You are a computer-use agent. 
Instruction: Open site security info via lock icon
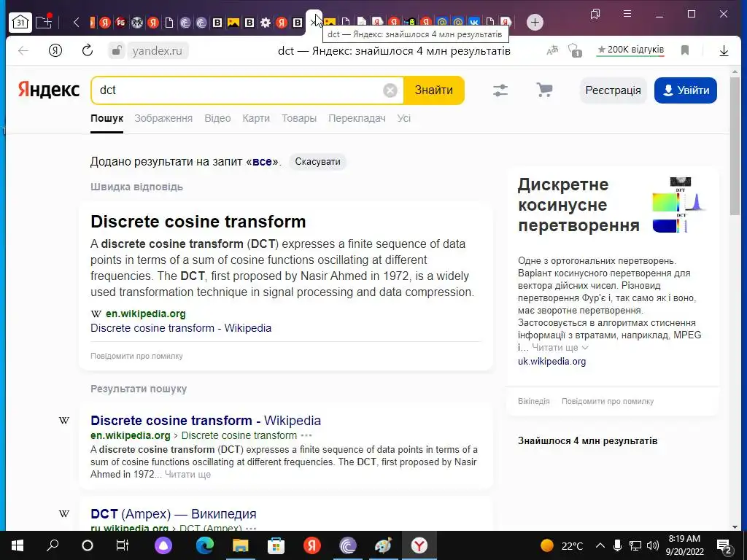116,50
